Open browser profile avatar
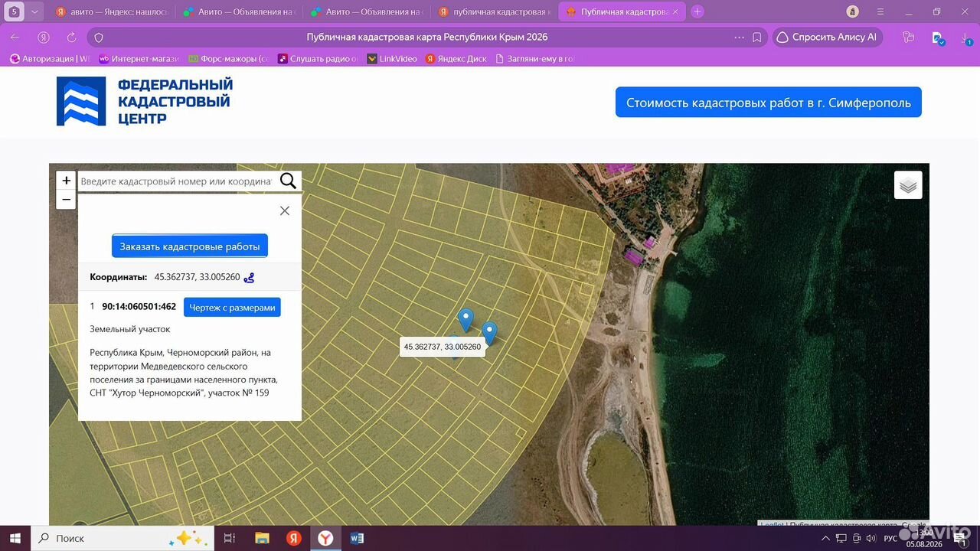 coord(853,12)
